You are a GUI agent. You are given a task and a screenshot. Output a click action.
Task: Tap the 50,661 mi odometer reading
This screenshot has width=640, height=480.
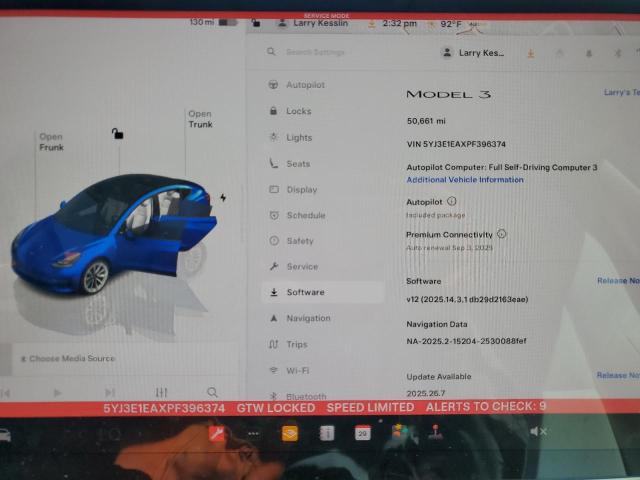coord(426,121)
